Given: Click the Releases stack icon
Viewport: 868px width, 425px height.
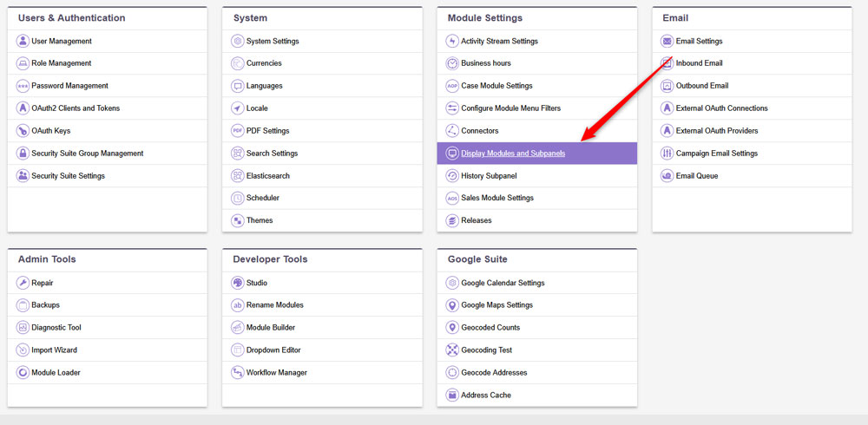Looking at the screenshot, I should (452, 220).
